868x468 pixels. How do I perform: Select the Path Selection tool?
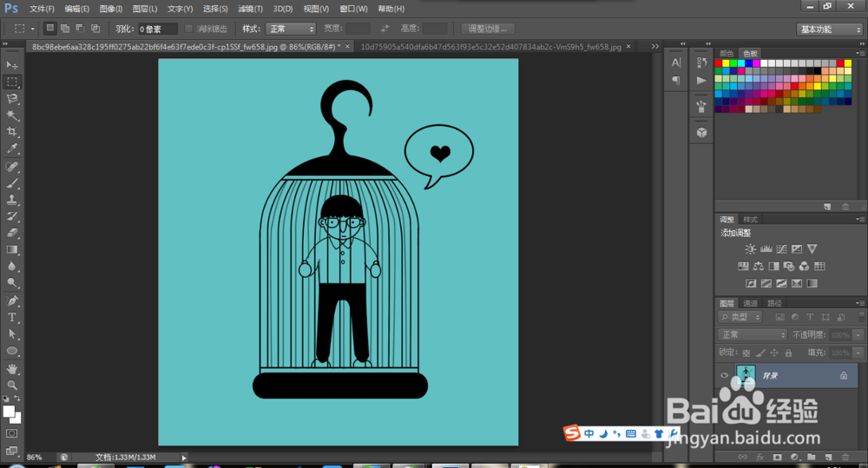tap(11, 334)
